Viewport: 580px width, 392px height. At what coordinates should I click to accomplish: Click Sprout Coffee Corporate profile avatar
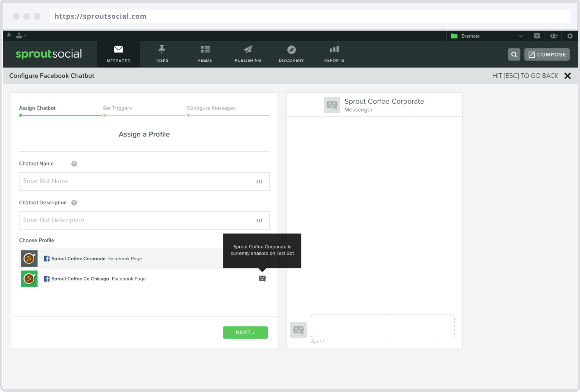29,259
